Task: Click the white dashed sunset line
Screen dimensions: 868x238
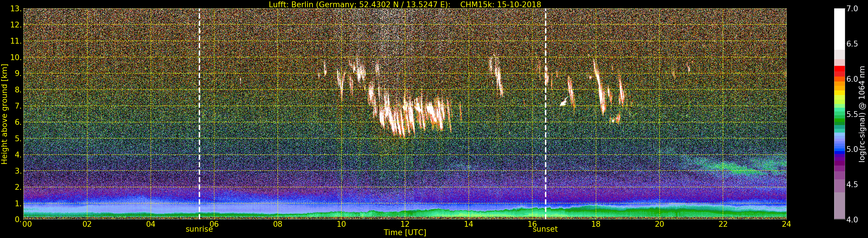Action: (x=545, y=135)
